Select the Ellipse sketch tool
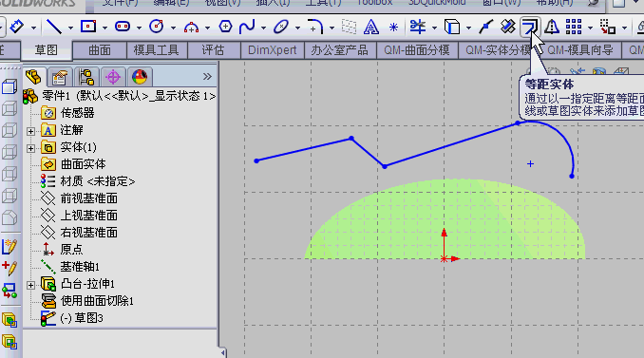This screenshot has height=358, width=644. pyautogui.click(x=281, y=27)
